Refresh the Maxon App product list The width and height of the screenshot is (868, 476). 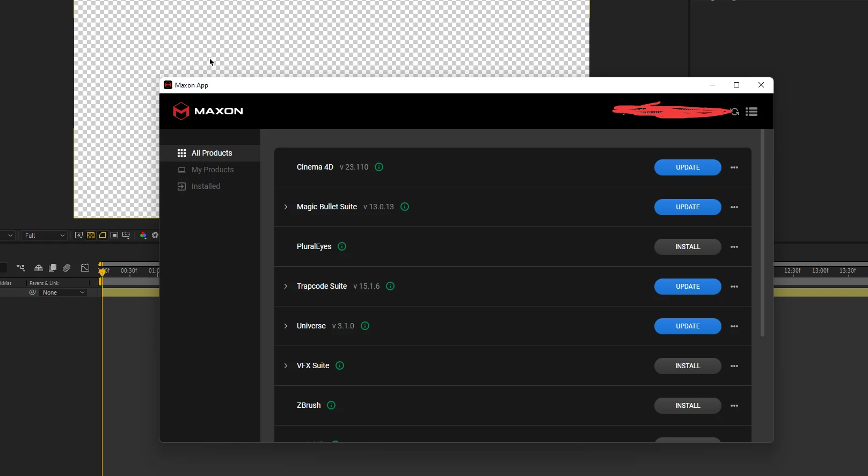735,112
